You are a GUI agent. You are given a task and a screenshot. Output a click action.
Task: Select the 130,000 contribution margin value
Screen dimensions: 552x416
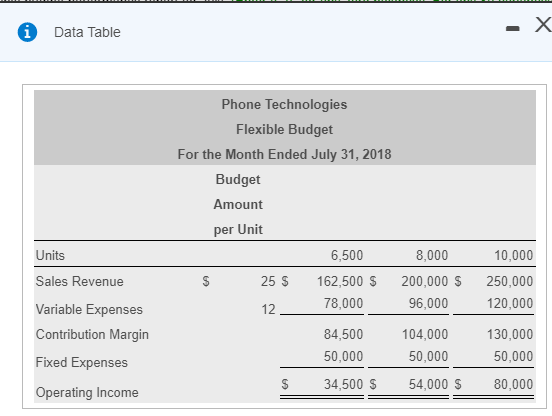(510, 334)
